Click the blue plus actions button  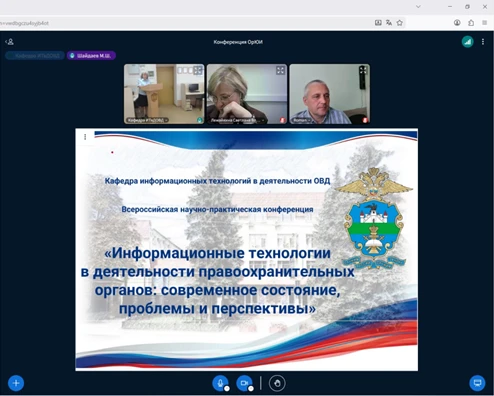tap(16, 383)
